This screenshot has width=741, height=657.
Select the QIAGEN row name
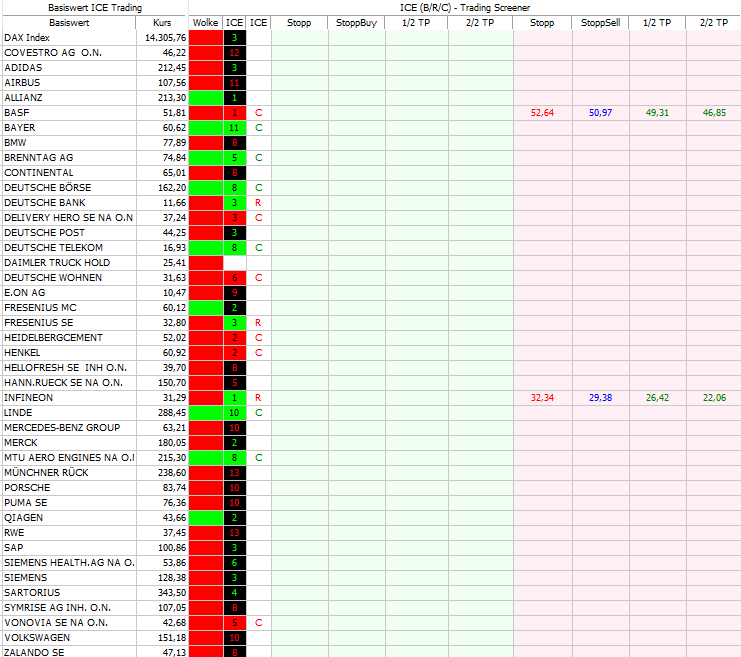(x=24, y=518)
